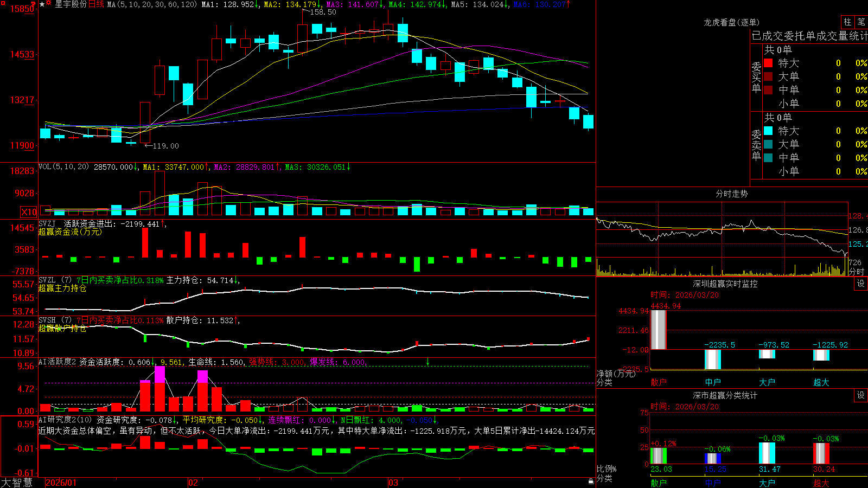Click the 中户 bar labeled -2235.5
This screenshot has width=868, height=488.
click(712, 359)
